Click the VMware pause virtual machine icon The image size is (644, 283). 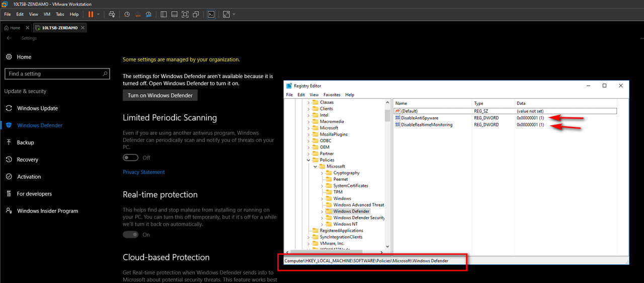click(91, 14)
